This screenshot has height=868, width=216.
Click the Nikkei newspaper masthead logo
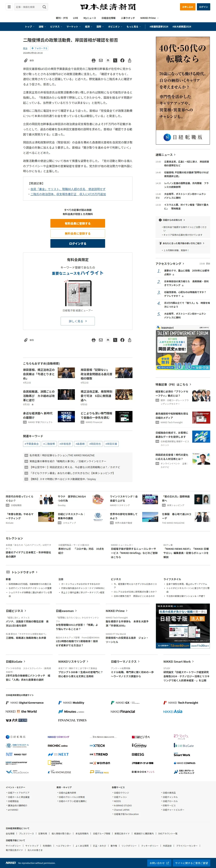(x=108, y=7)
